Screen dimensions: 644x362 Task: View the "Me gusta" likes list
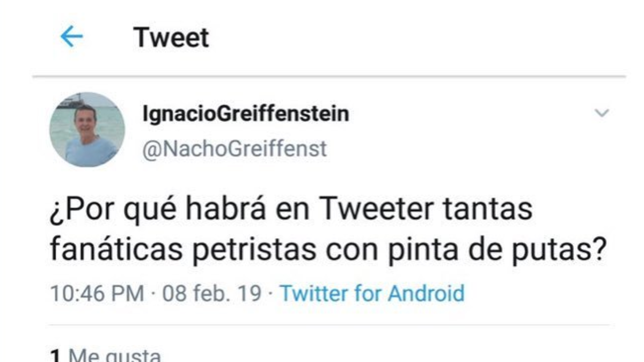click(x=114, y=356)
